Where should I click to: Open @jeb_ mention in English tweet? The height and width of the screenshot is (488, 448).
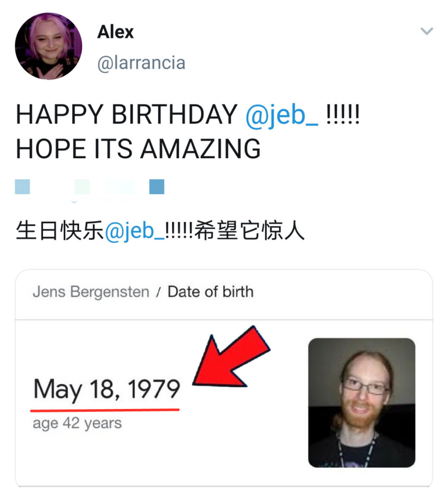click(282, 115)
